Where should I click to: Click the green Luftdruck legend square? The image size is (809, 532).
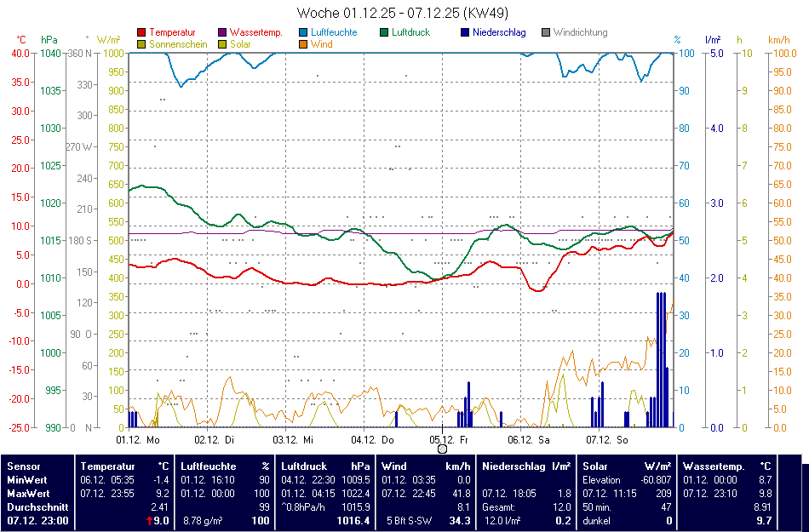tap(385, 32)
